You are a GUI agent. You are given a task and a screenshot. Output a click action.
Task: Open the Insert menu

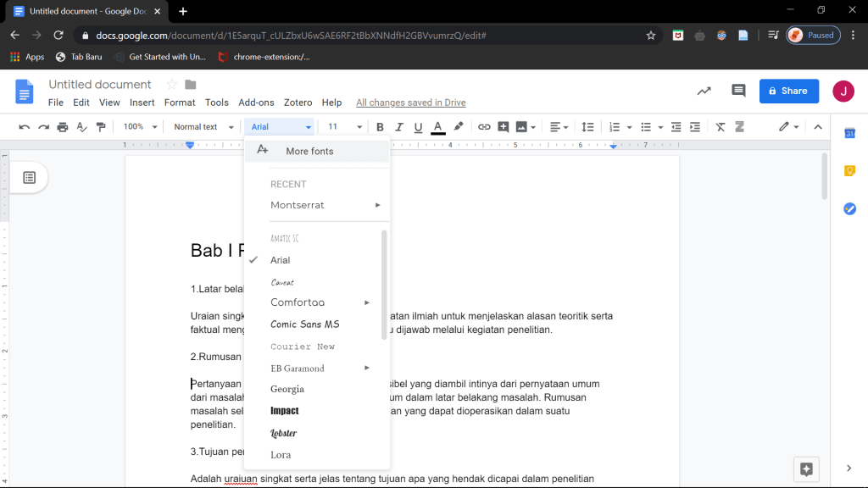[x=142, y=103]
